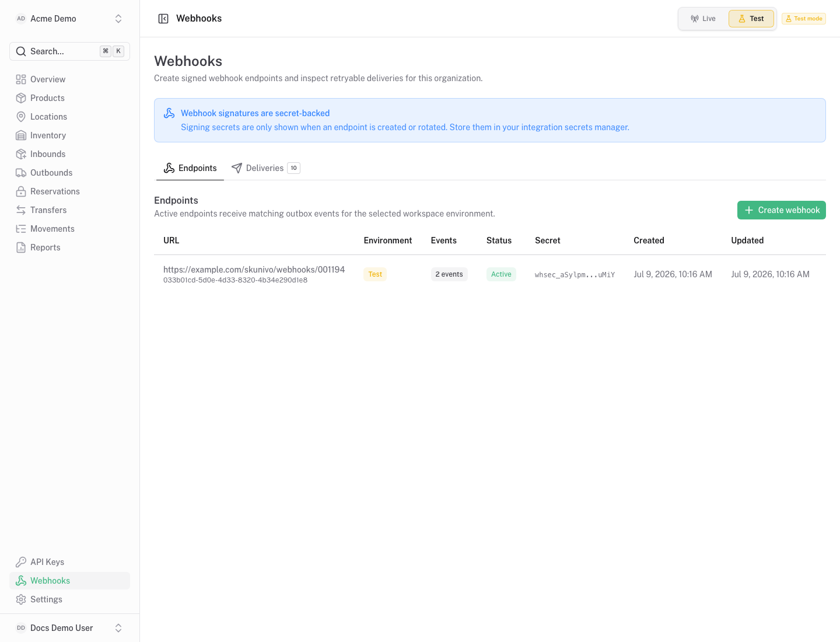The height and width of the screenshot is (642, 840).
Task: Click the Products box icon
Action: pyautogui.click(x=21, y=98)
